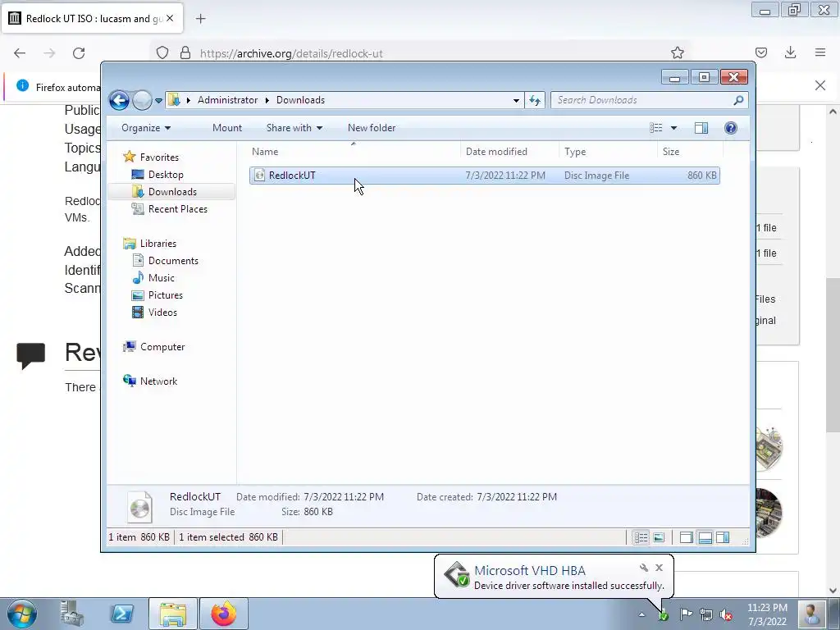
Task: Click the Firefox tracking protection shield icon
Action: click(162, 53)
